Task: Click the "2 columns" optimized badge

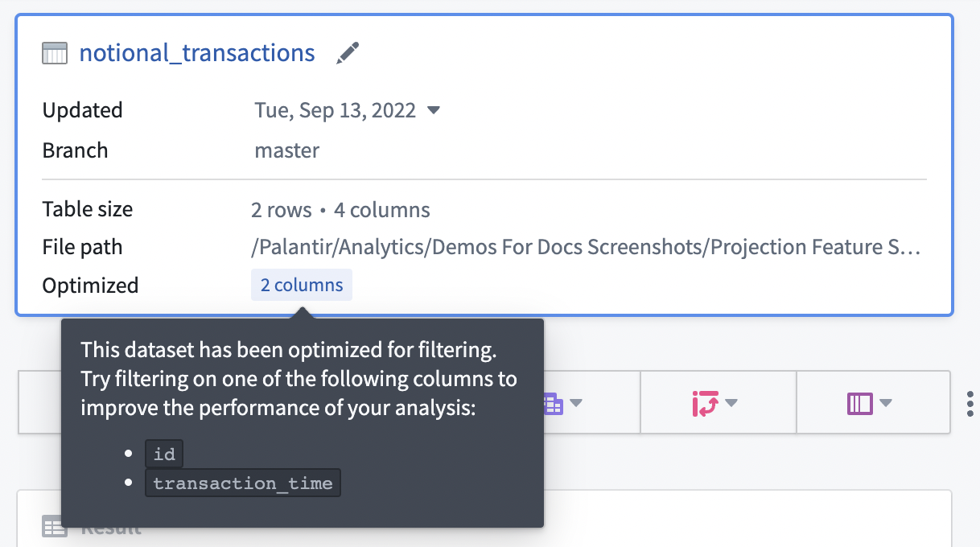Action: click(302, 285)
